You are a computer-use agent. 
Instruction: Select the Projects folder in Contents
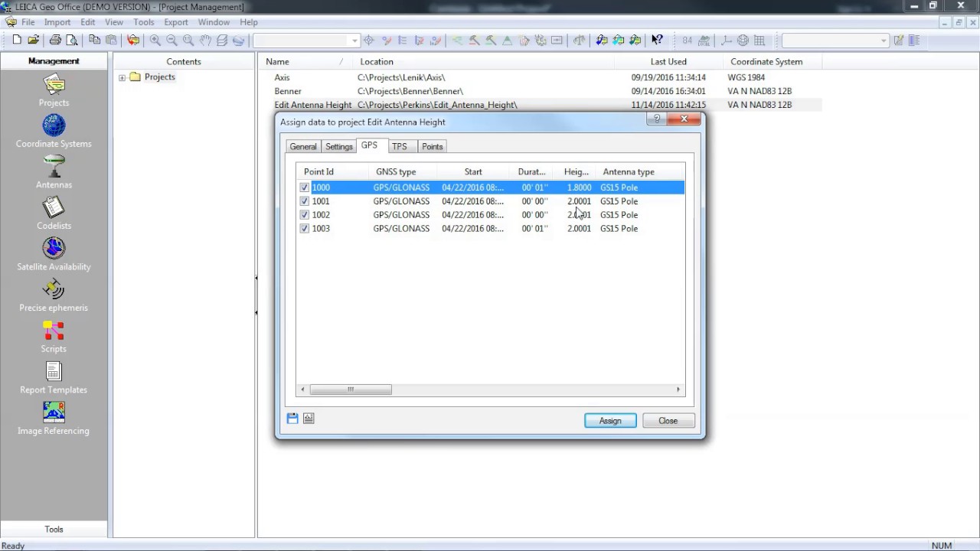pos(152,77)
